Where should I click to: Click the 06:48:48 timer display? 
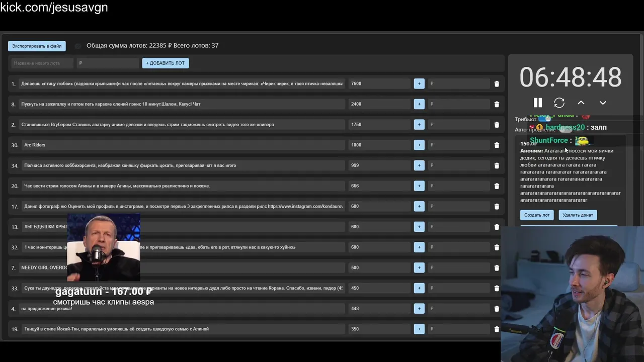[x=571, y=77]
